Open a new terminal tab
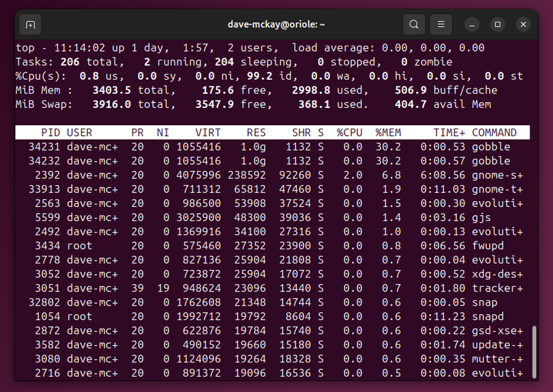Viewport: 553px width, 392px height. 29,24
